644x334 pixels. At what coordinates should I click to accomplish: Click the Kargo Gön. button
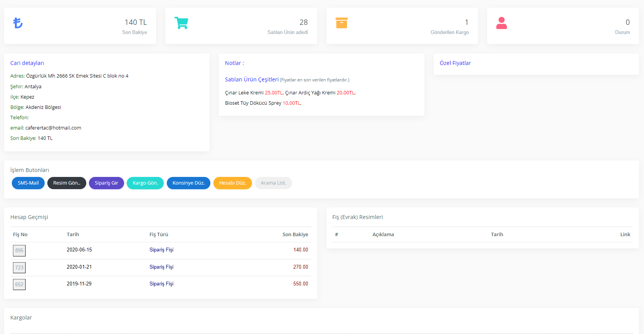[145, 183]
